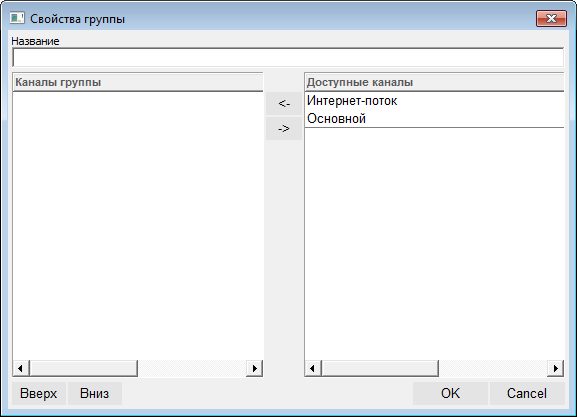
Task: Select Интернет-поток in available channels
Action: tap(435, 101)
